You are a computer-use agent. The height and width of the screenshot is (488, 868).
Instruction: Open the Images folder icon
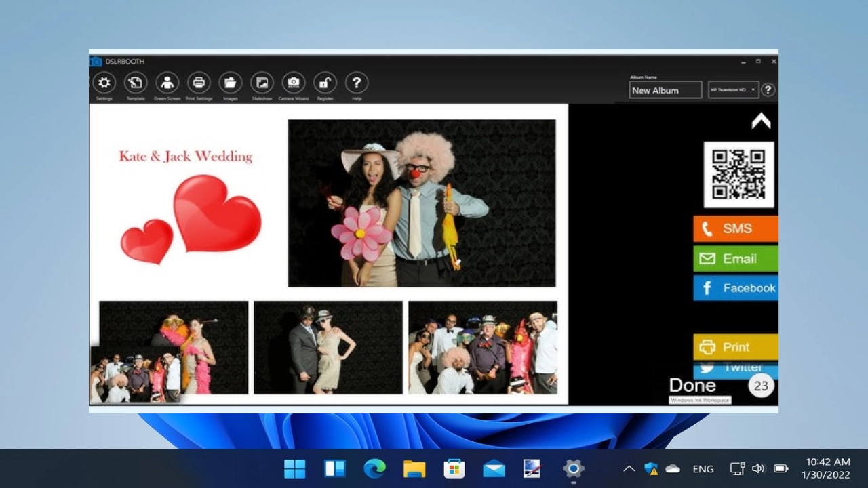(x=231, y=83)
